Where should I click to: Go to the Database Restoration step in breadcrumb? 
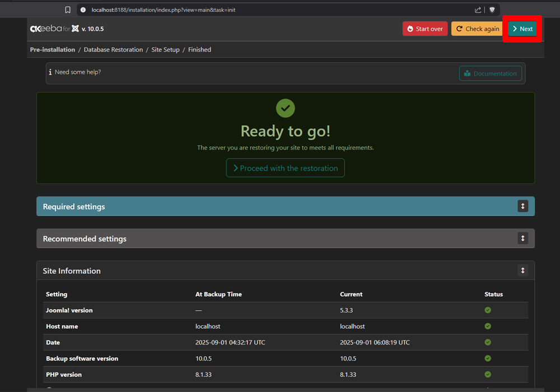pos(113,50)
